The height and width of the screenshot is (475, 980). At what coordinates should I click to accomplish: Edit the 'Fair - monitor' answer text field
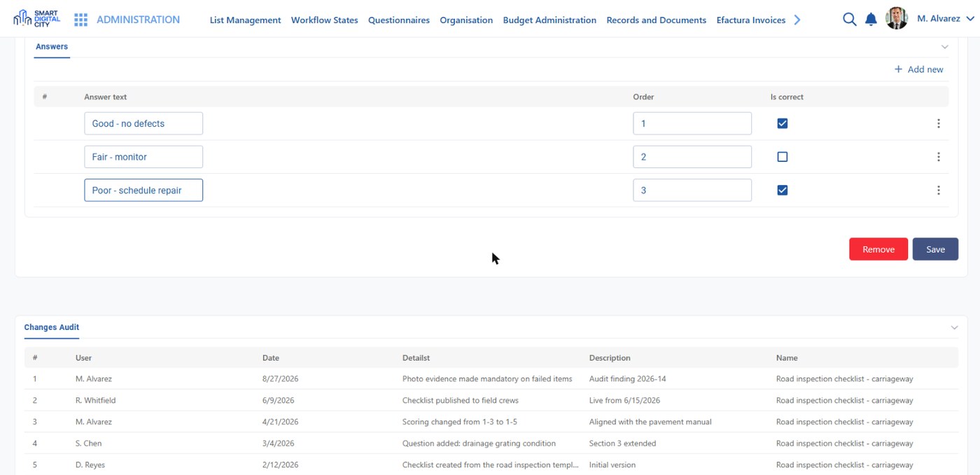[143, 157]
